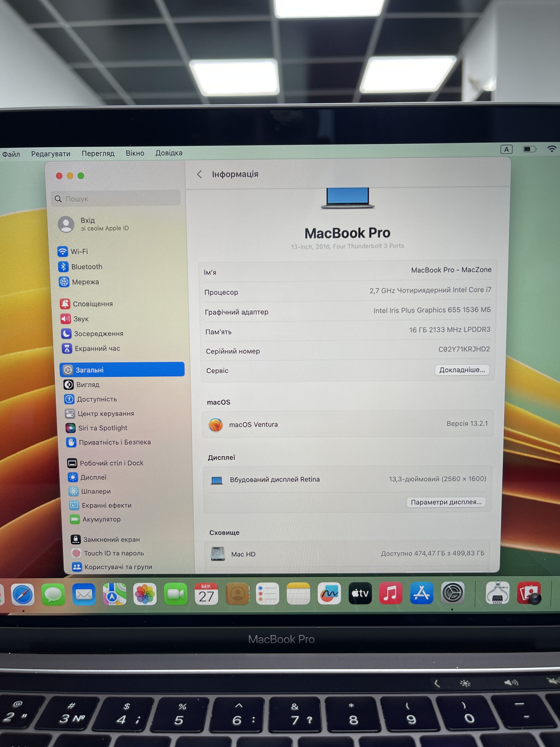Click the yellow minimize window button
This screenshot has height=747, width=560.
click(70, 176)
